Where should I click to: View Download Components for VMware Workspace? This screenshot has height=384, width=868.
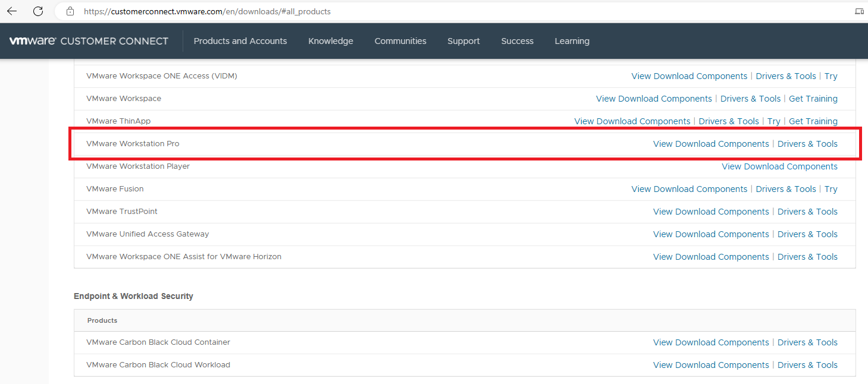[654, 99]
